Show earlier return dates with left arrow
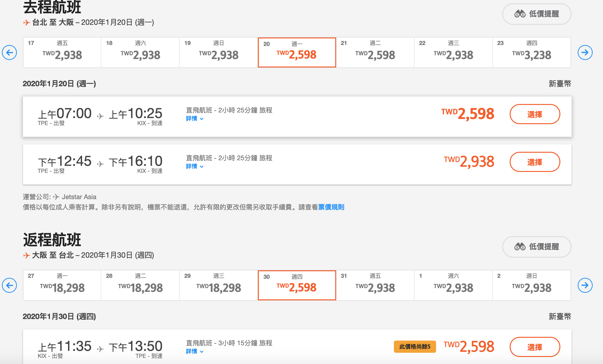603x364 pixels. [9, 285]
